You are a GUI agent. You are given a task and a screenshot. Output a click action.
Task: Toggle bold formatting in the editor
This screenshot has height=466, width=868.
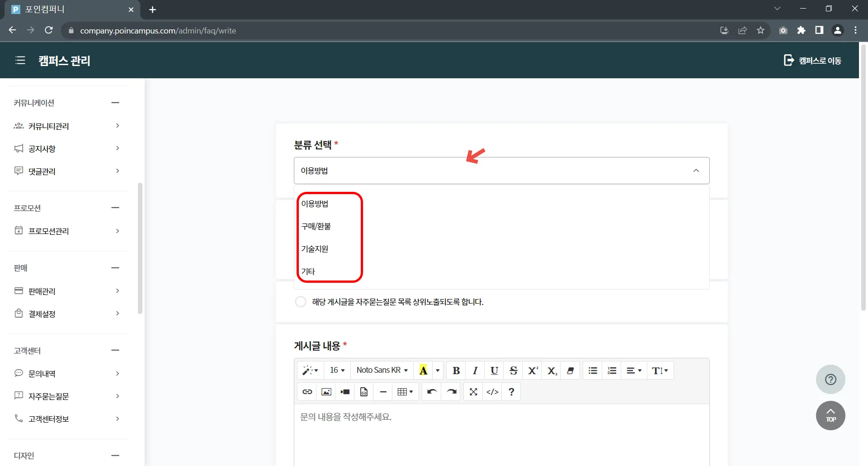point(456,371)
